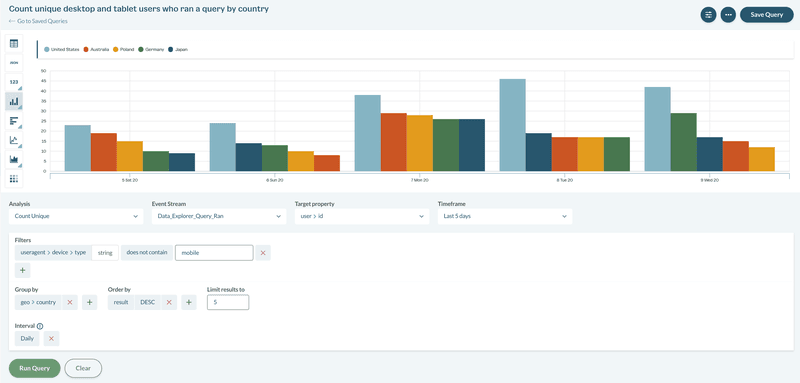Click the query title heading
The height and width of the screenshot is (383, 800).
(139, 9)
